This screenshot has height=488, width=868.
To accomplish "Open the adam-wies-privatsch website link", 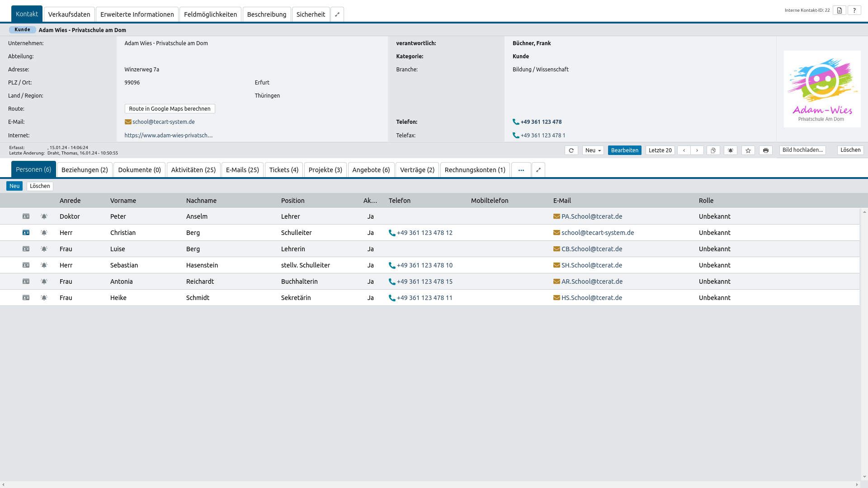I will (x=168, y=135).
